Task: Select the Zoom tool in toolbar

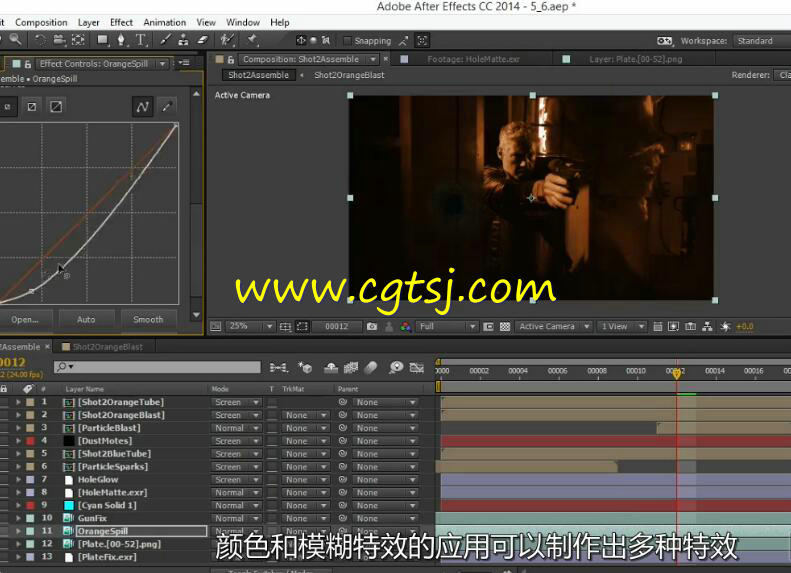Action: [x=16, y=39]
